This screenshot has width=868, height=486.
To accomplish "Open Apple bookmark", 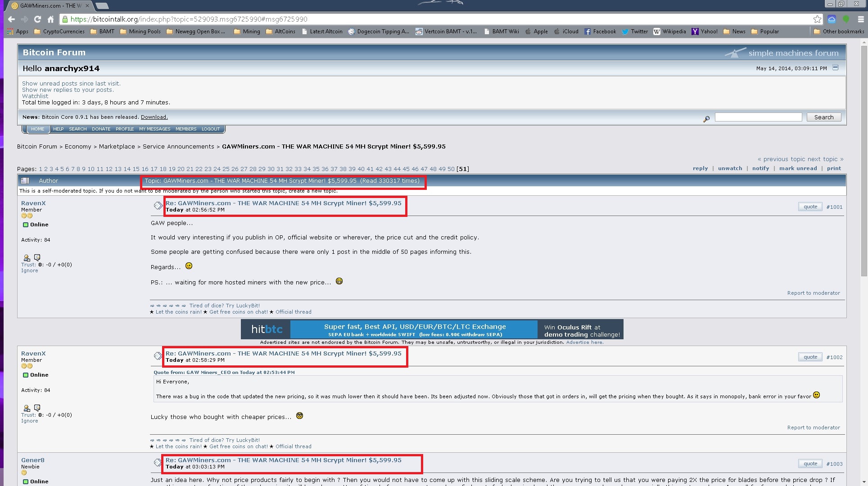I will [536, 31].
